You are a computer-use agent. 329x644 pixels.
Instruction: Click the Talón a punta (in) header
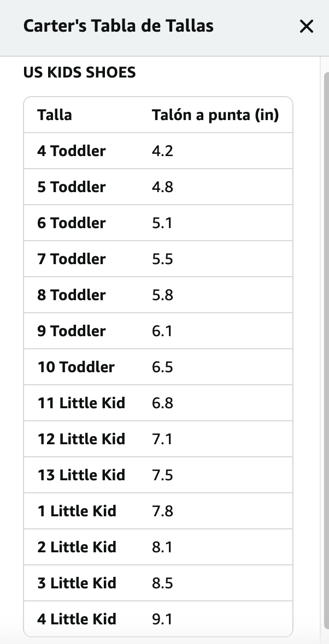pos(215,115)
